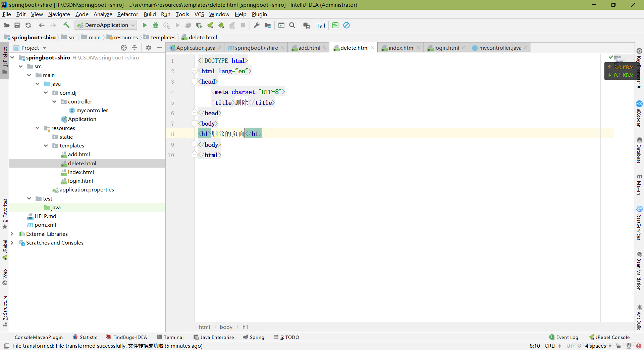Open login.html in the project tree
This screenshot has height=350, width=644.
coord(80,181)
